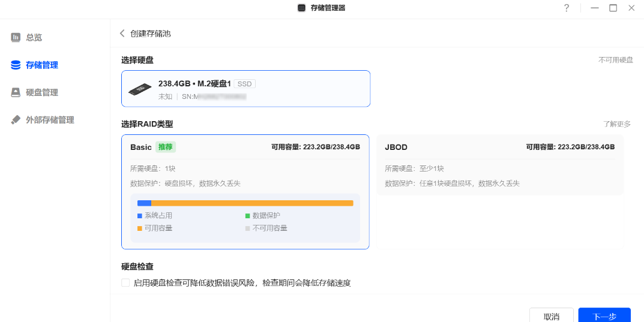Open 外部存储管理 in the sidebar

(x=50, y=120)
